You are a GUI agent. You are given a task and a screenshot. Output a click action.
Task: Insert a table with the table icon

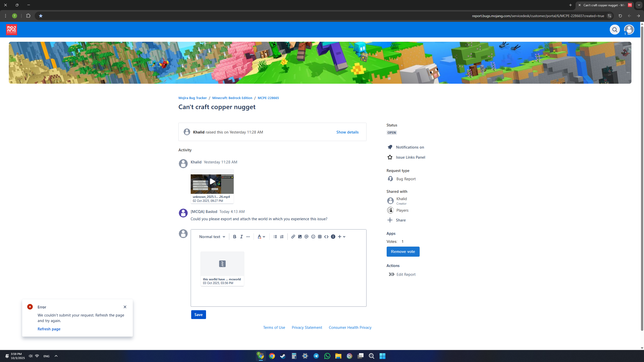(x=320, y=237)
